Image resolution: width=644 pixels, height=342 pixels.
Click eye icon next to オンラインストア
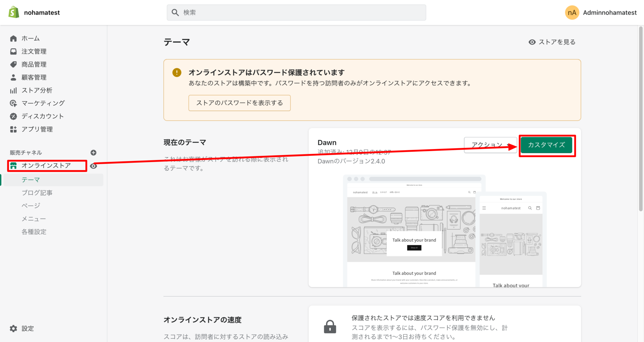(x=94, y=166)
